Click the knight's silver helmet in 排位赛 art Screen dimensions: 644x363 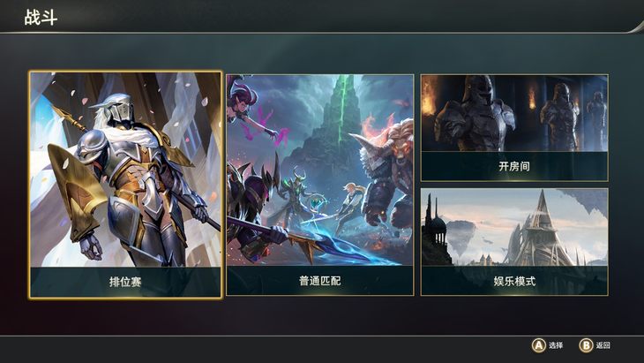(119, 109)
